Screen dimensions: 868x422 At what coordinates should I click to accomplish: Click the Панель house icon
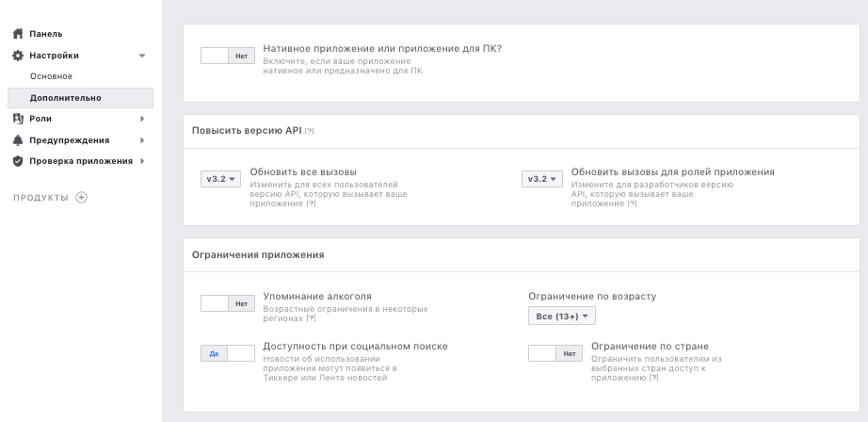click(x=17, y=34)
